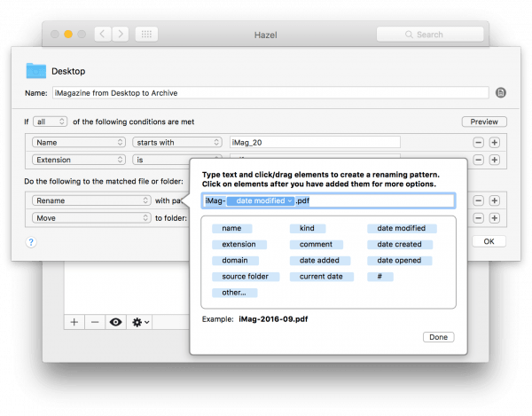Screen dimensions: 532x416
Task: Open the Name attribute dropdown
Action: [79, 143]
